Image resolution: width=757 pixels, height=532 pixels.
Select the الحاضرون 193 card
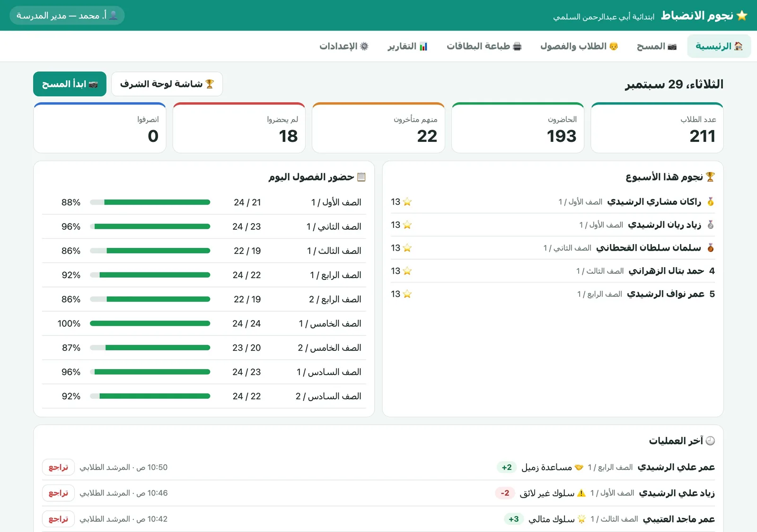518,128
